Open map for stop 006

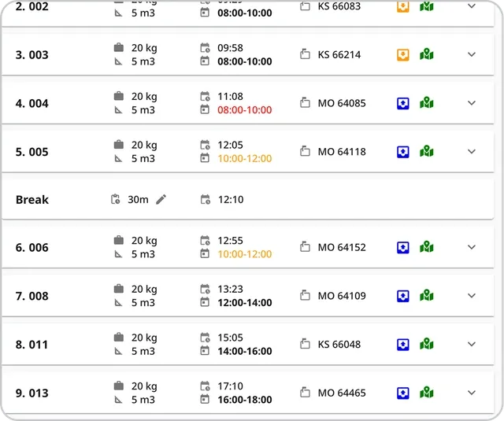pyautogui.click(x=427, y=247)
